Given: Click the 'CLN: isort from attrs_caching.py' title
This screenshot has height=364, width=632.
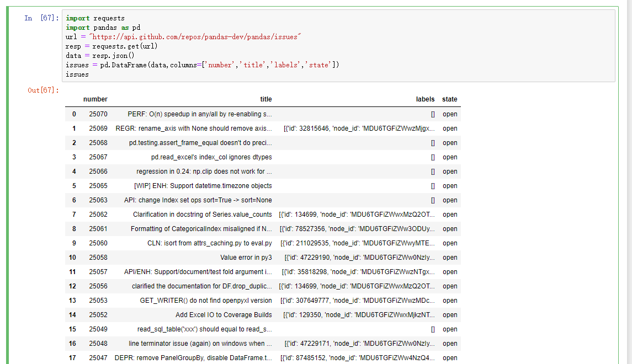Looking at the screenshot, I should click(209, 243).
